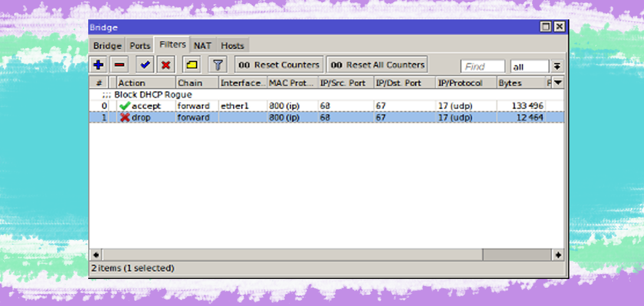Open the 'all' chain dropdown
The width and height of the screenshot is (644, 306).
(529, 66)
